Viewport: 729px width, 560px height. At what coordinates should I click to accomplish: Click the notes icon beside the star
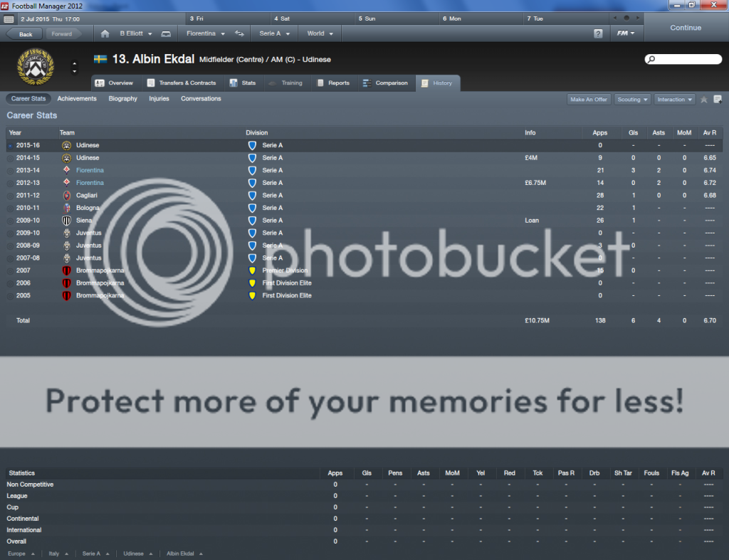click(x=718, y=100)
